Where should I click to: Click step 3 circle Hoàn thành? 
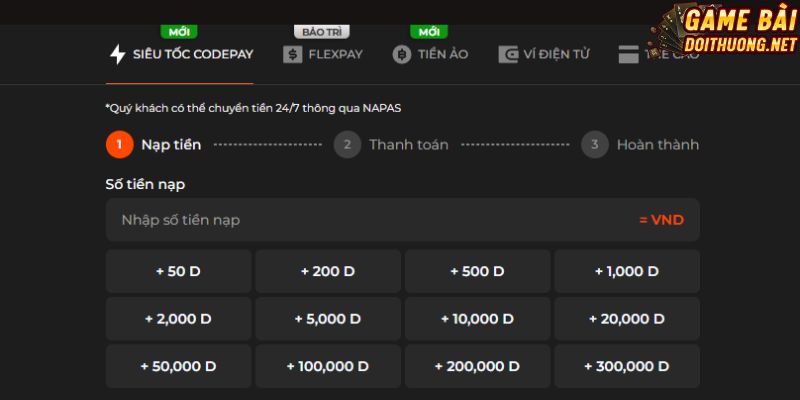[x=595, y=144]
